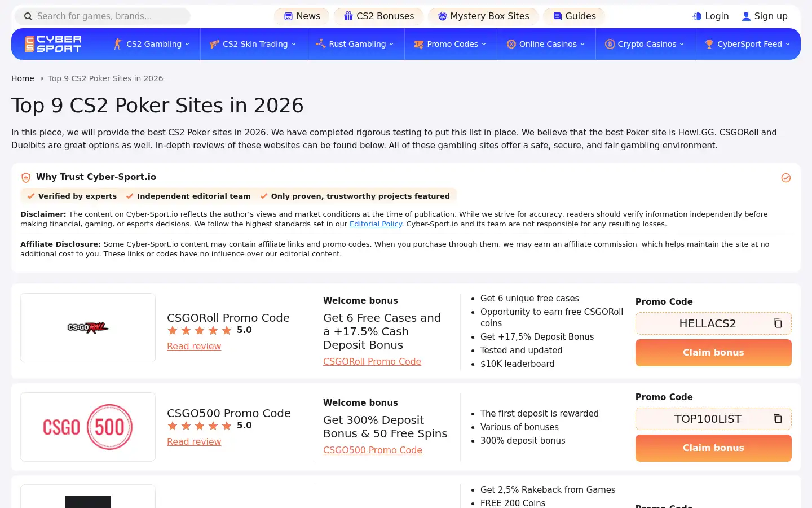Click the search magnifier icon
The image size is (812, 508).
28,16
